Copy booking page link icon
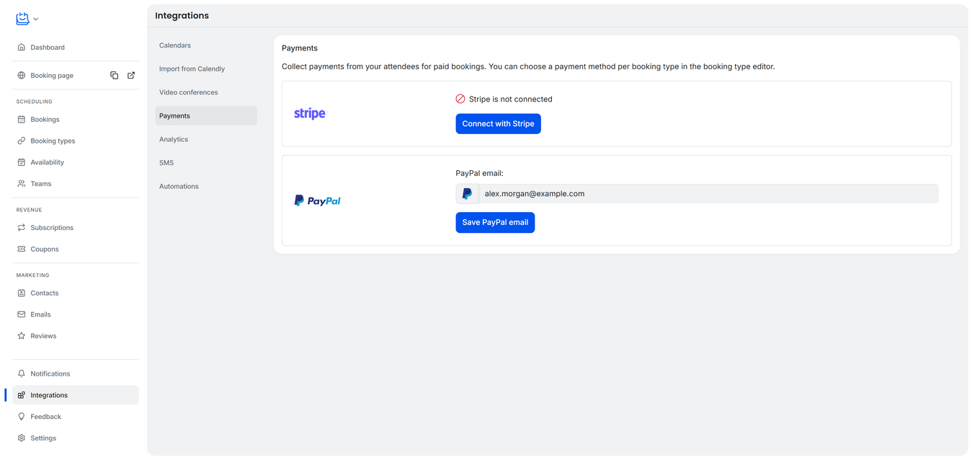The width and height of the screenshot is (980, 460). pyautogui.click(x=114, y=76)
